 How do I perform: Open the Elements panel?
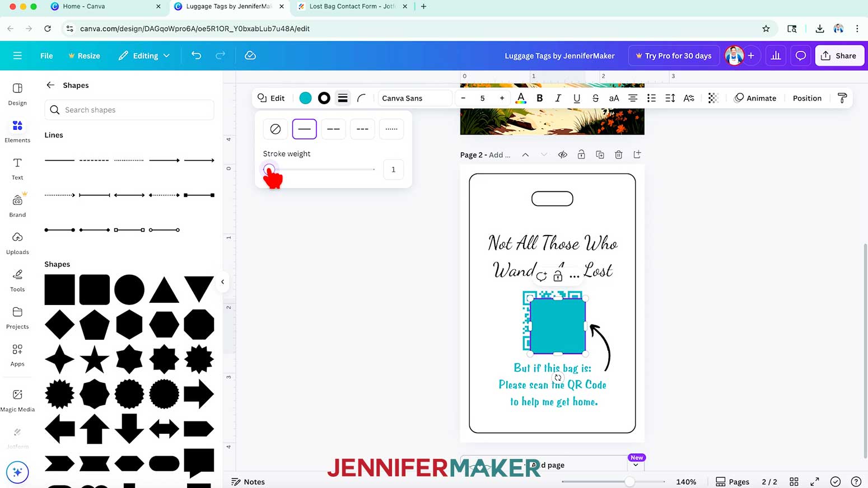[x=17, y=132]
